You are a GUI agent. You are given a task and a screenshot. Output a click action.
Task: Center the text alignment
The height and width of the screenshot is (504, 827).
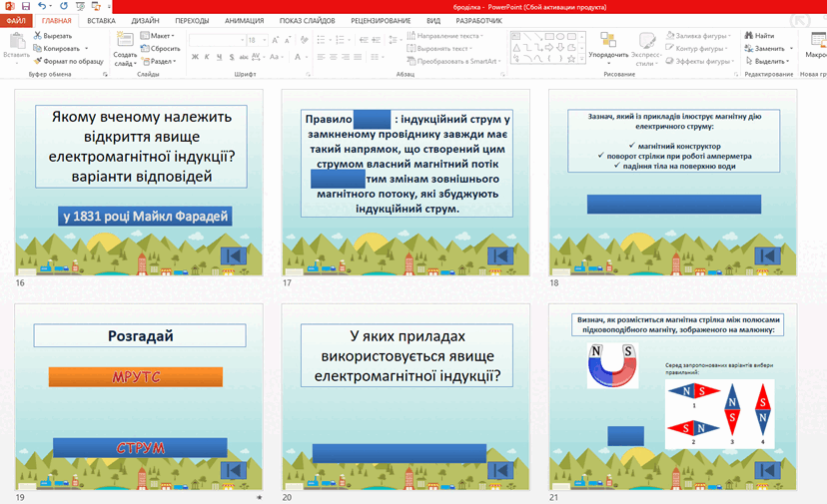[x=334, y=57]
